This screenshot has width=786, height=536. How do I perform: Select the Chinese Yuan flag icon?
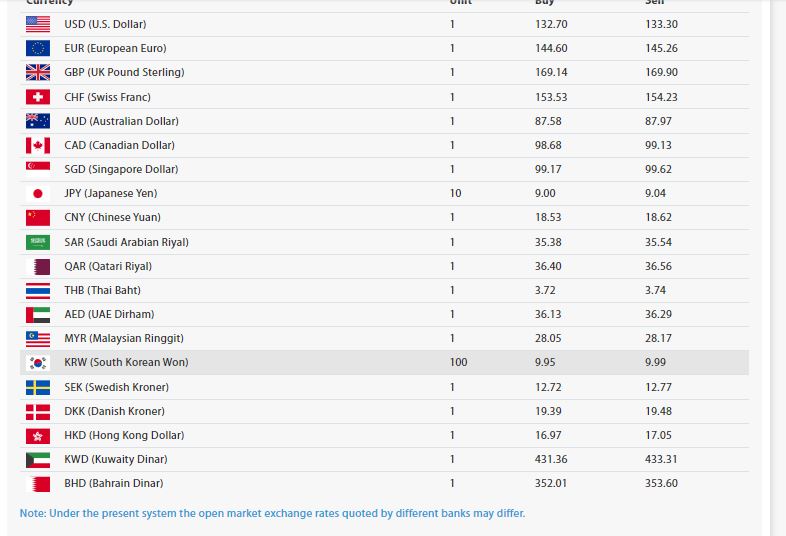(x=38, y=217)
